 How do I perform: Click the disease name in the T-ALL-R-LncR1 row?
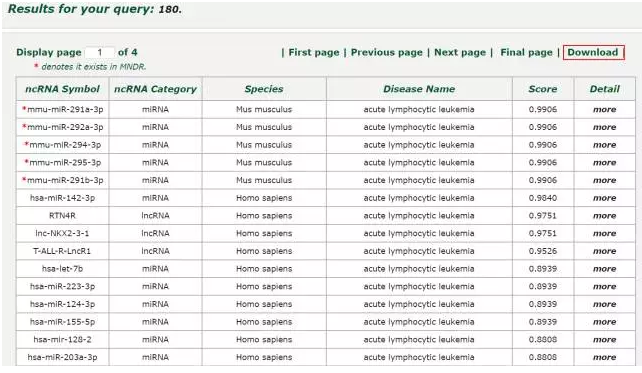pos(419,251)
